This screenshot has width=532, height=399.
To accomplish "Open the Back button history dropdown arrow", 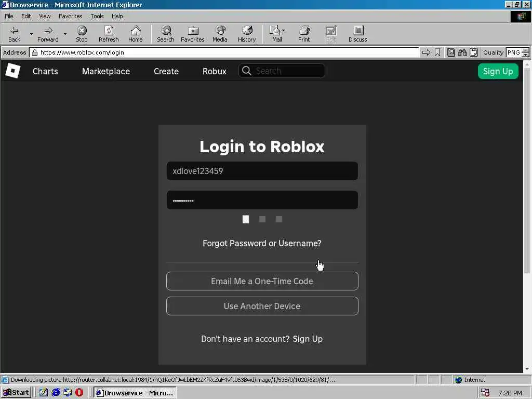I will [x=31, y=34].
